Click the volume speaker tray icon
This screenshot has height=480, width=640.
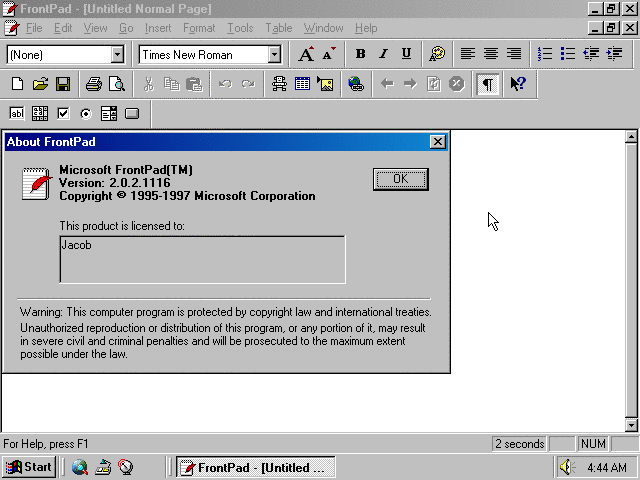567,467
